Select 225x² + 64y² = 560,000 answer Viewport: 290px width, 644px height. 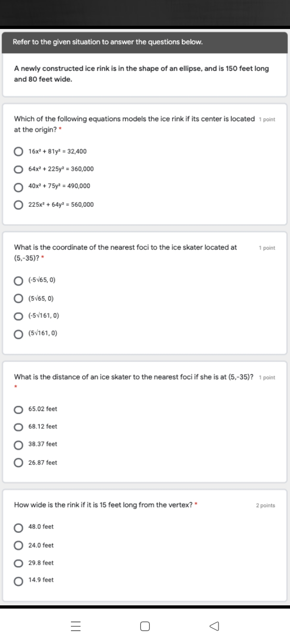(19, 205)
